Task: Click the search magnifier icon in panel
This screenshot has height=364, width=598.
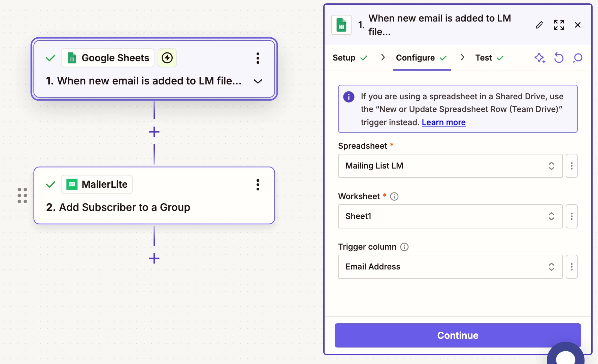Action: pos(578,58)
